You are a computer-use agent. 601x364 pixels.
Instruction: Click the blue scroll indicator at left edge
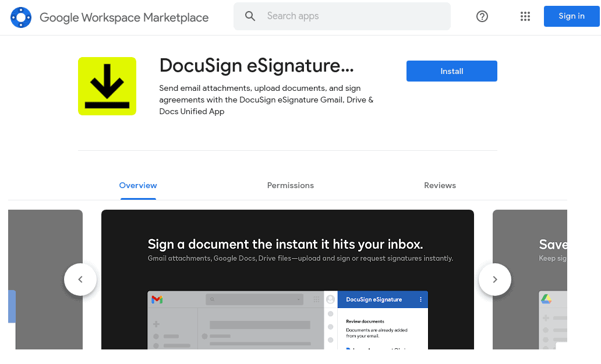12,306
